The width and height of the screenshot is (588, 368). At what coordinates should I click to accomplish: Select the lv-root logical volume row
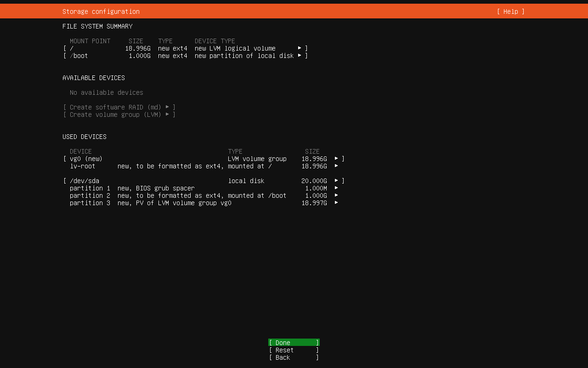(184, 166)
